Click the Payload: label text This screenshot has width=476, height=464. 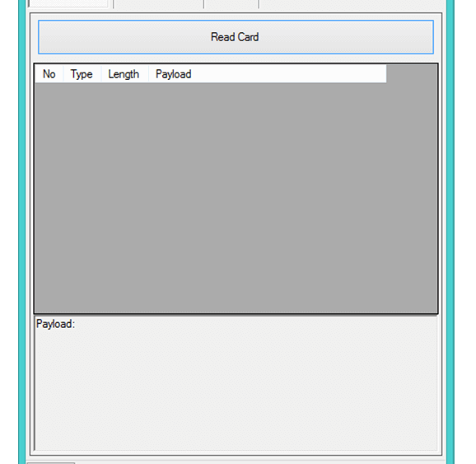click(x=55, y=324)
